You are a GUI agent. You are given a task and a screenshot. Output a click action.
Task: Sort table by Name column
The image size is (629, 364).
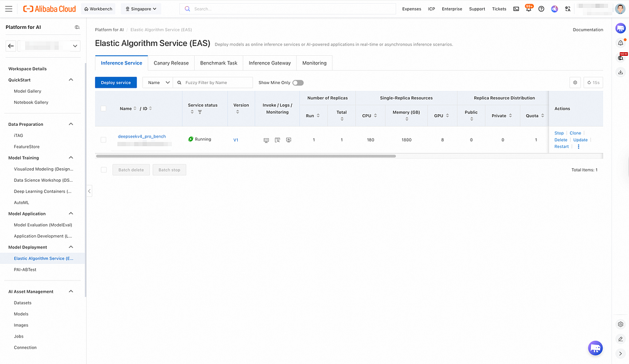click(135, 109)
